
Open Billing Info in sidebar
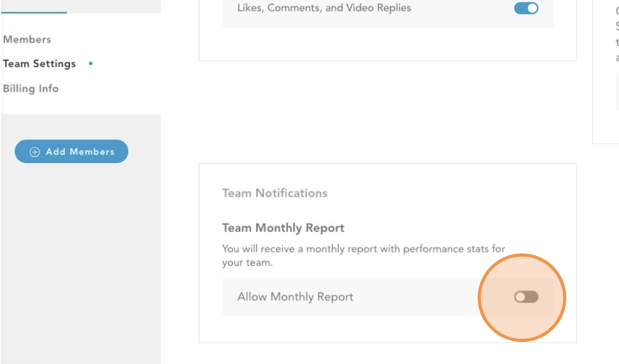pyautogui.click(x=31, y=89)
